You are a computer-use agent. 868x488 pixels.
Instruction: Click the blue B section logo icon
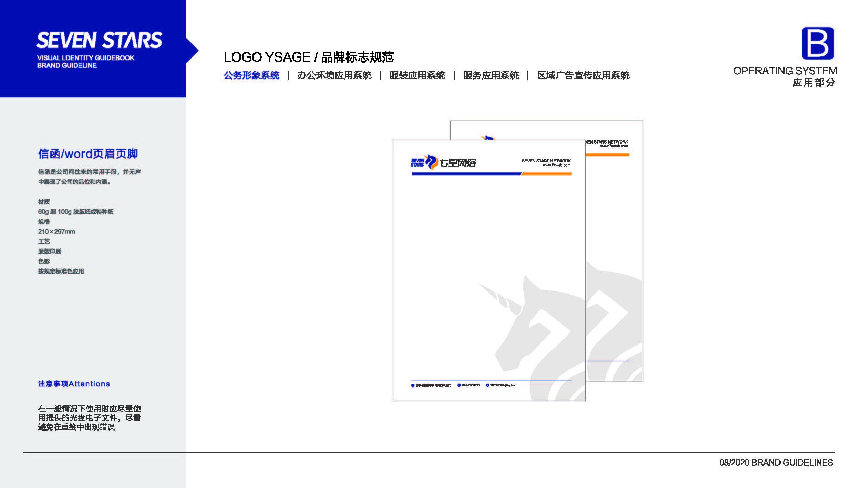(x=817, y=43)
